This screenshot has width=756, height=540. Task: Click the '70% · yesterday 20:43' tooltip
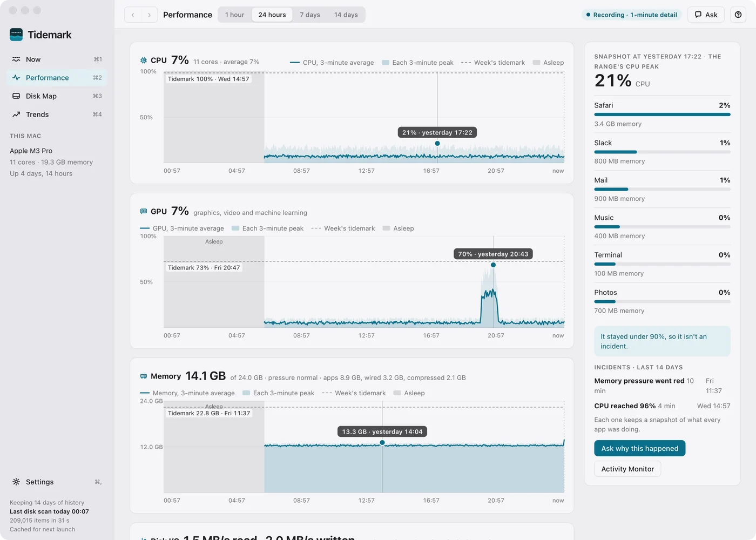click(493, 254)
